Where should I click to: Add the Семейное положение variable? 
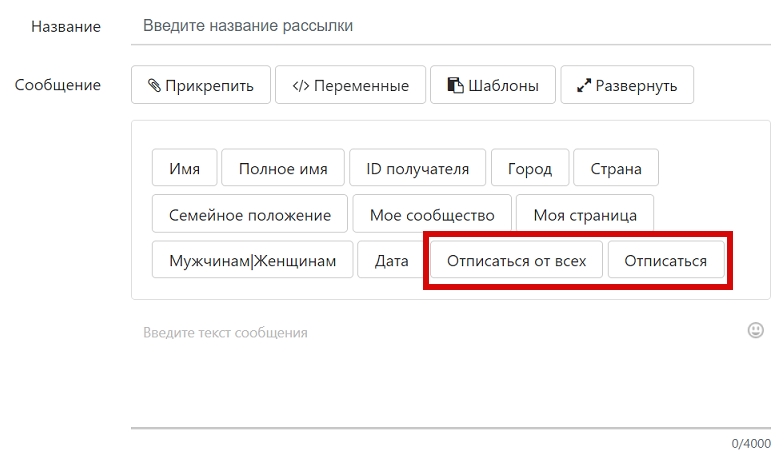[x=250, y=214]
